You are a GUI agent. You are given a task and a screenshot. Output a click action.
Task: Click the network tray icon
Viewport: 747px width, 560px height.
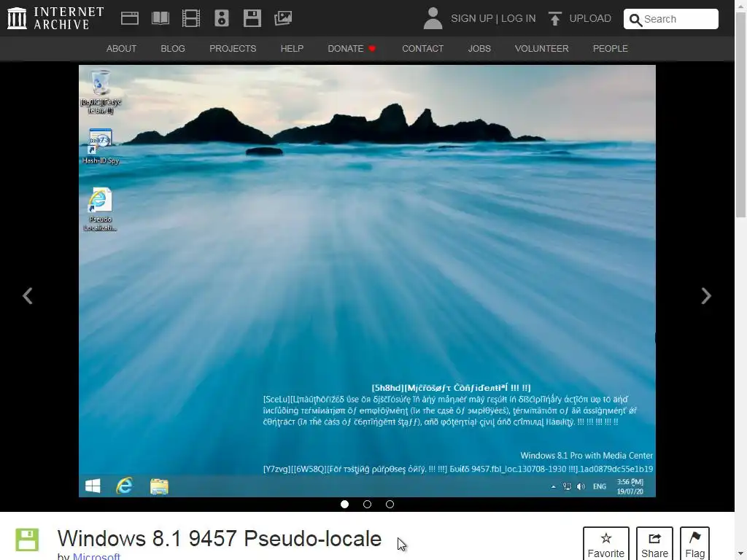click(x=567, y=486)
